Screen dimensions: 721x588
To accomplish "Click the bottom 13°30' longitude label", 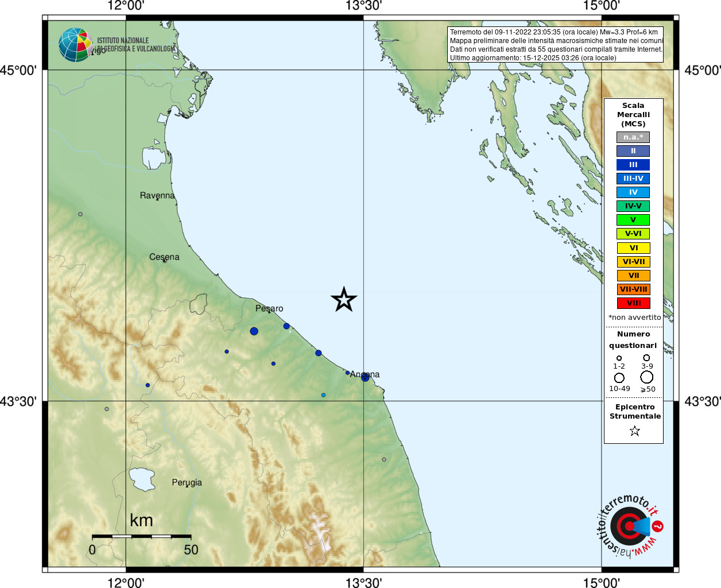I will point(363,582).
